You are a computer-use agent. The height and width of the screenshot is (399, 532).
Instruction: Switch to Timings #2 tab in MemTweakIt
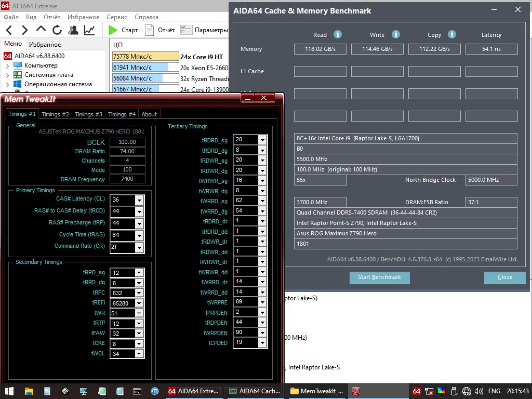55,114
